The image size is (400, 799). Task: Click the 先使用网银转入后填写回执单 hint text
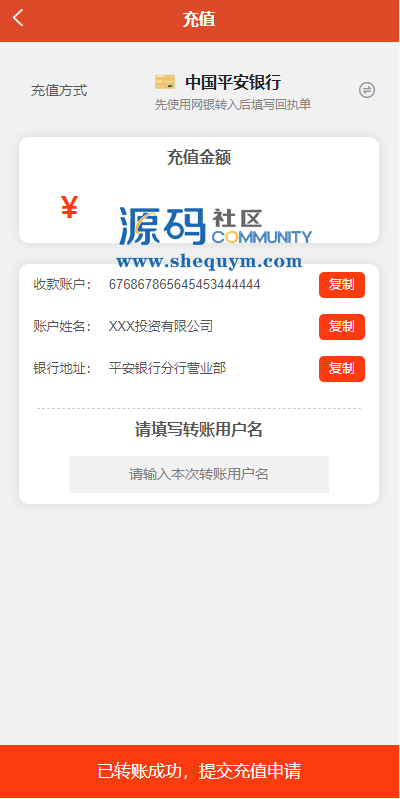(x=233, y=105)
